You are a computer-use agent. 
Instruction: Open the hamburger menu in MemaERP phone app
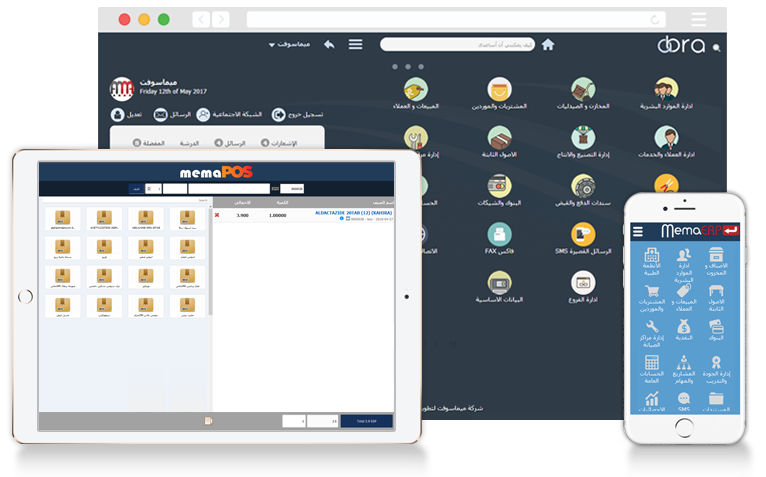(x=638, y=231)
